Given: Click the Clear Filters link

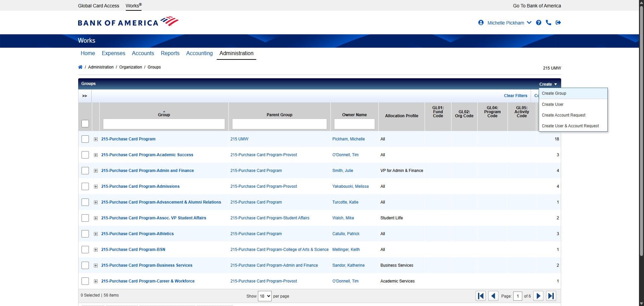Looking at the screenshot, I should click(x=515, y=96).
